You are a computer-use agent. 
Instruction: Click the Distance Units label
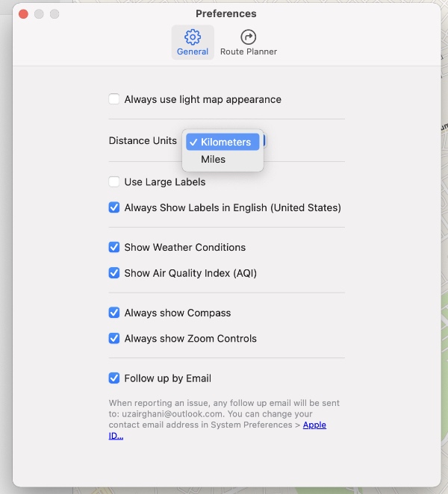[143, 140]
